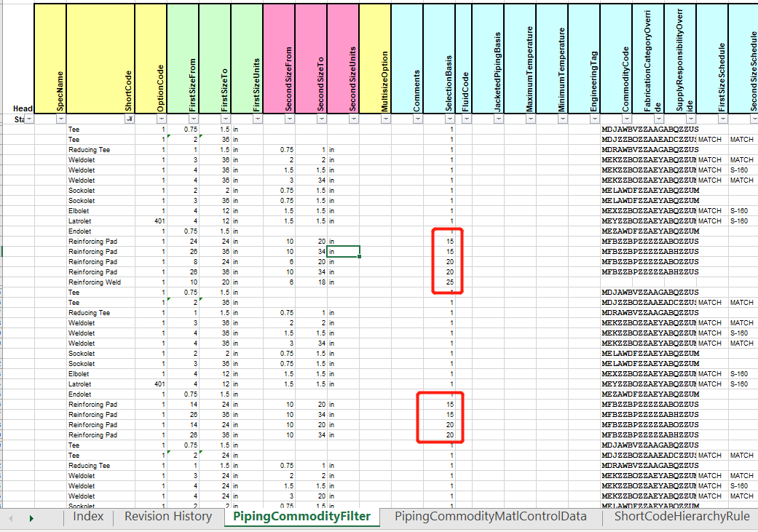Select the MaximumTemperature header cell
758x532 pixels.
[x=520, y=58]
